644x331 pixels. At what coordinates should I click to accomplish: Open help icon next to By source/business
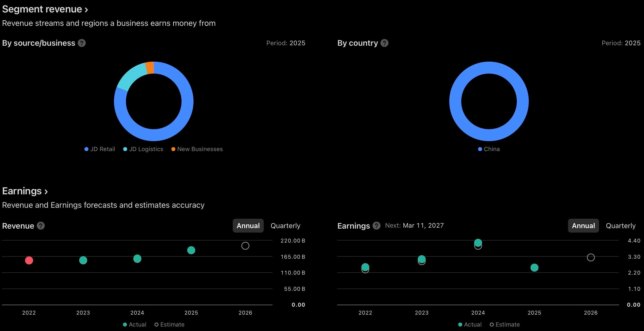pos(81,43)
